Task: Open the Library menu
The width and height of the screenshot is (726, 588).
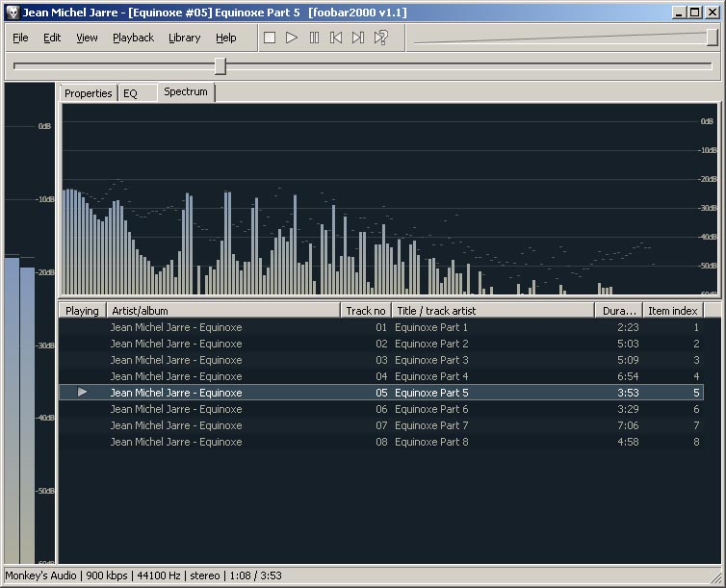Action: click(184, 38)
